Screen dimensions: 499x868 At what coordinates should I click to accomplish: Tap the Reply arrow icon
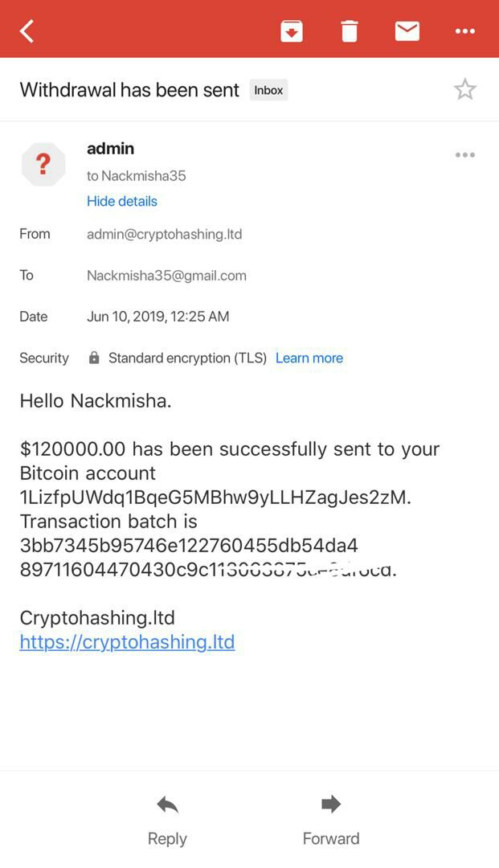[167, 805]
